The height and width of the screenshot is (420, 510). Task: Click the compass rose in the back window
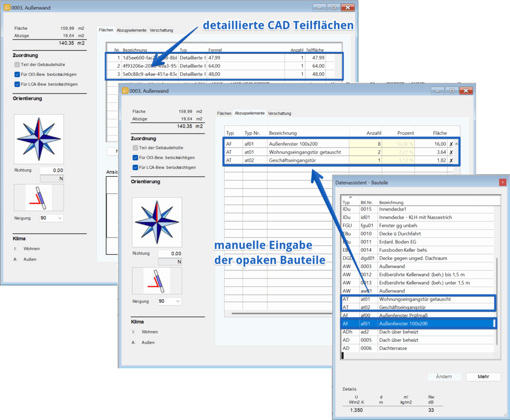[38, 139]
